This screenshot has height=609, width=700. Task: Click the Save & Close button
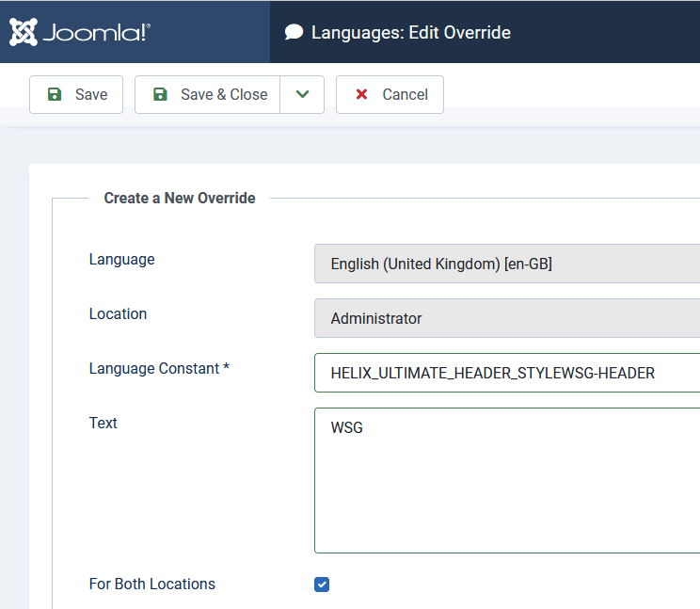208,94
